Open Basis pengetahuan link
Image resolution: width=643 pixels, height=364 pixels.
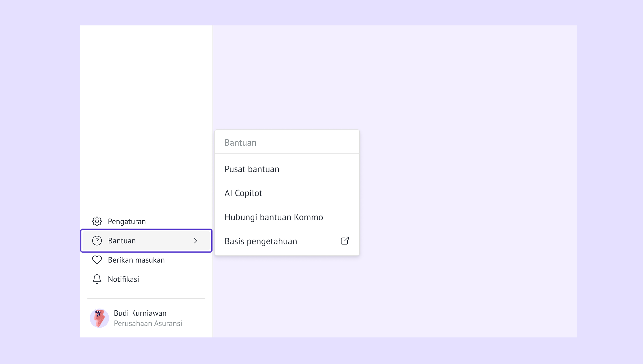261,241
